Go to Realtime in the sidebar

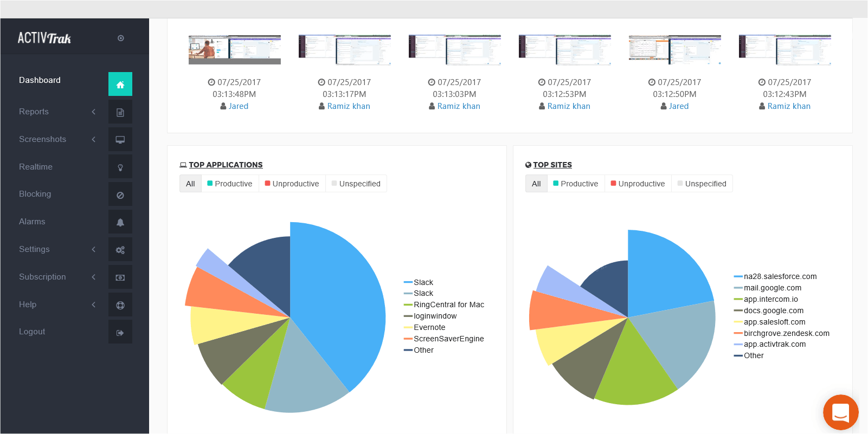(x=36, y=167)
